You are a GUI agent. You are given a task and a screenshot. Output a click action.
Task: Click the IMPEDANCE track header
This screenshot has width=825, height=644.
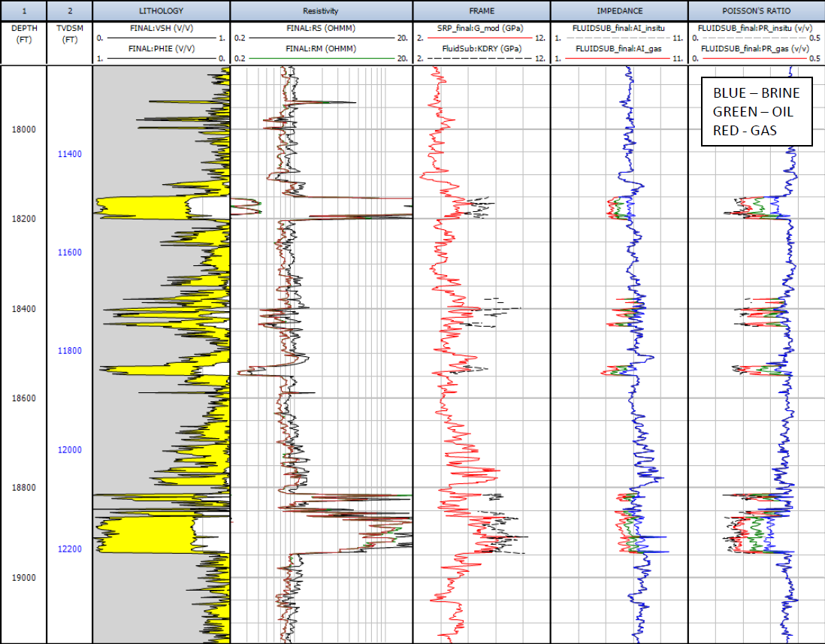point(618,11)
